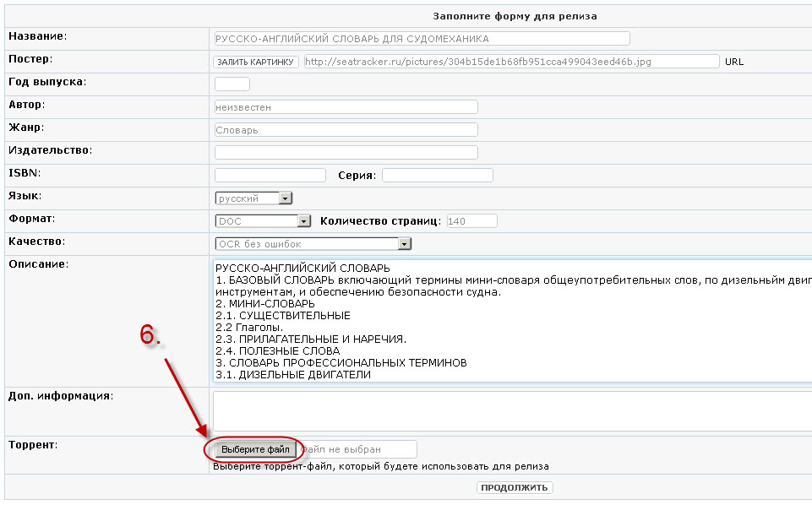The height and width of the screenshot is (505, 812).
Task: Select the Автор input field
Action: [346, 107]
